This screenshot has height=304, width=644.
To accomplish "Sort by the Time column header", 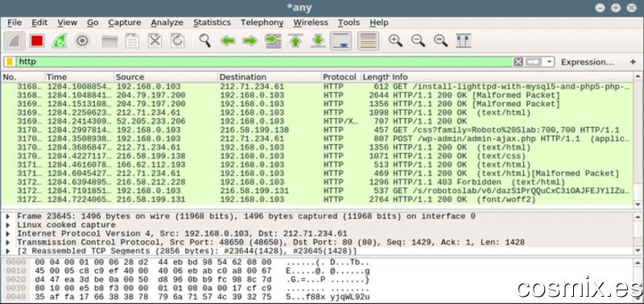I will [79, 77].
